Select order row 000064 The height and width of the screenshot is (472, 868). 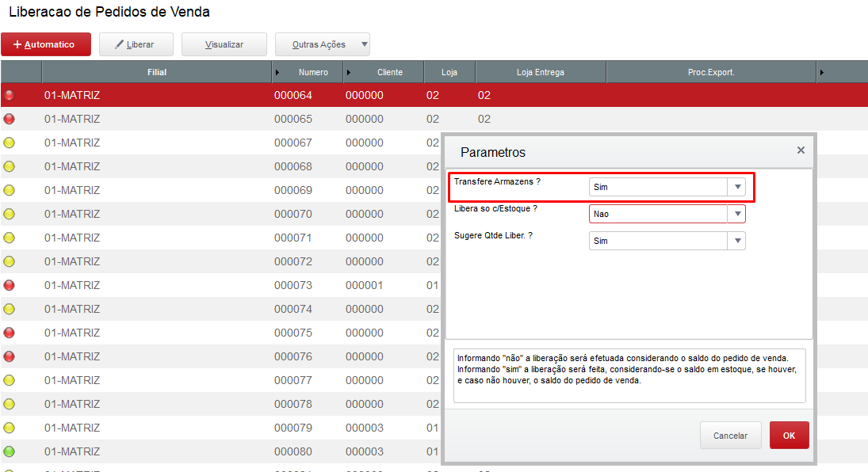pyautogui.click(x=434, y=95)
